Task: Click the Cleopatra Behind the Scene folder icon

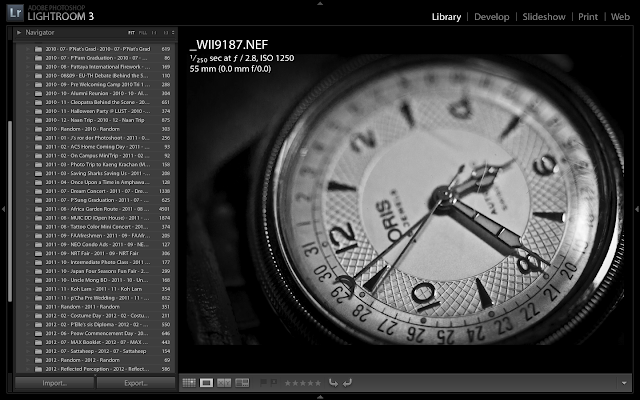Action: [x=38, y=102]
